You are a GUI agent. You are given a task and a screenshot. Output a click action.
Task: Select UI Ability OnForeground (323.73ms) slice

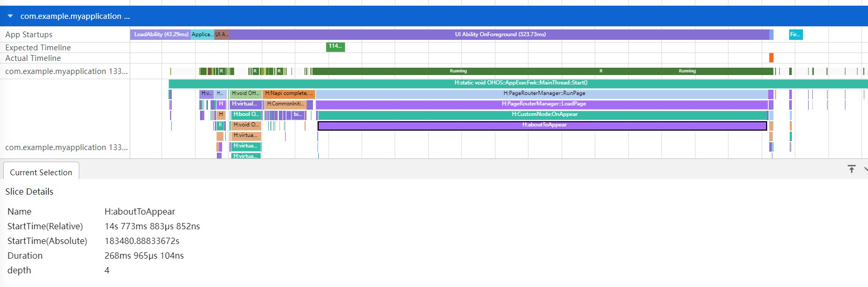pyautogui.click(x=499, y=35)
